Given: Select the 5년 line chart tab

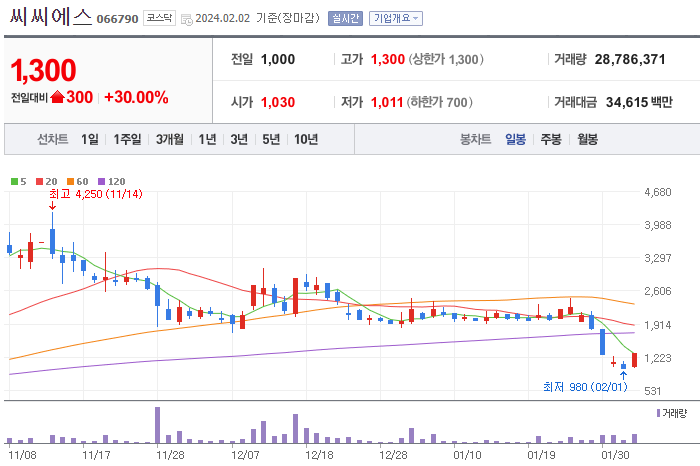Looking at the screenshot, I should 271,139.
